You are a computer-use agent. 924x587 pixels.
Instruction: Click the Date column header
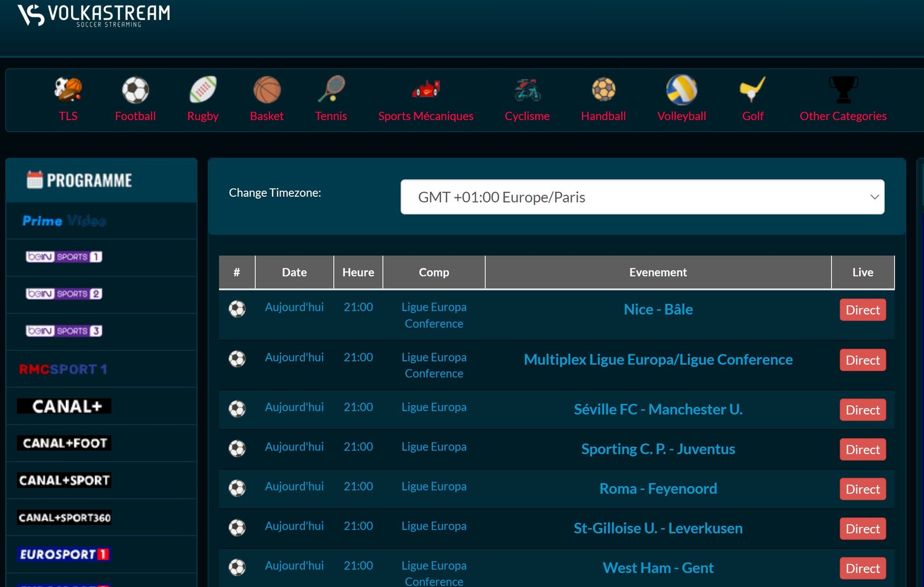click(295, 272)
